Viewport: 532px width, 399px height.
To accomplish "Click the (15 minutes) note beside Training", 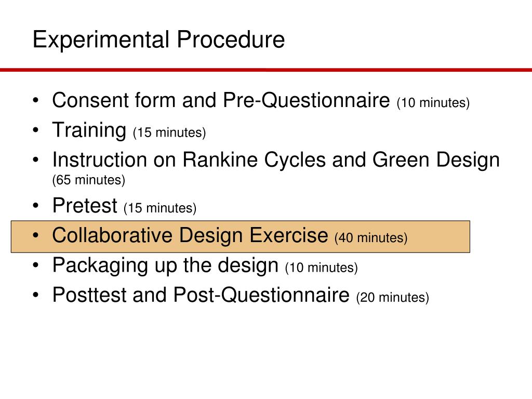I will click(169, 132).
